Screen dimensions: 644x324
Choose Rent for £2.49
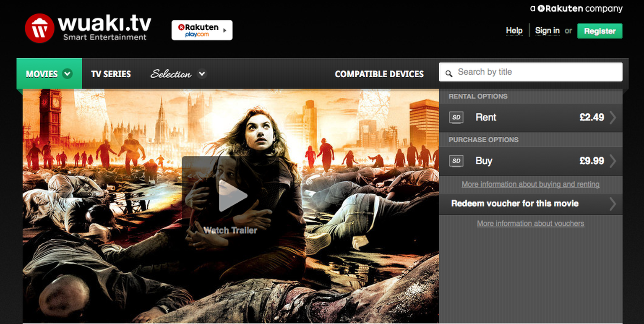click(530, 118)
